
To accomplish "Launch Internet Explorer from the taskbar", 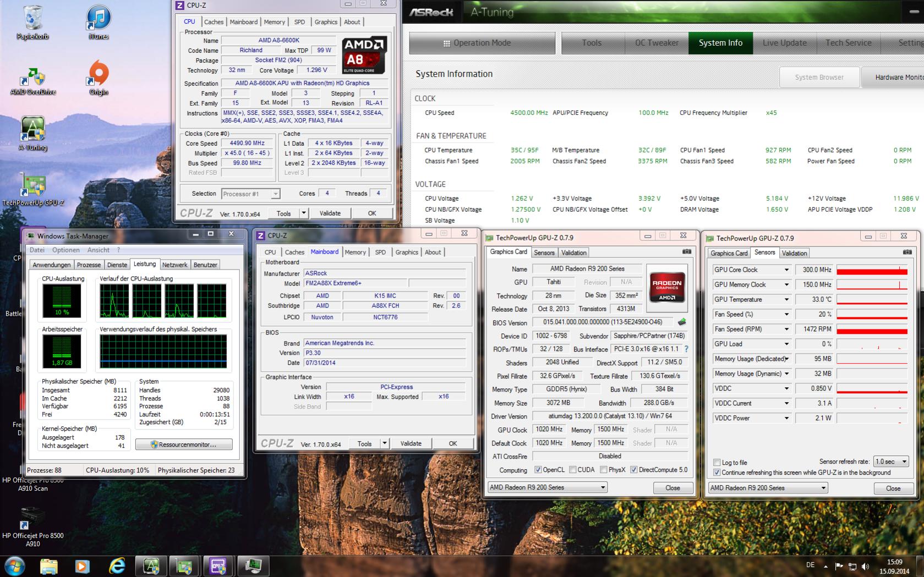I will 117,566.
